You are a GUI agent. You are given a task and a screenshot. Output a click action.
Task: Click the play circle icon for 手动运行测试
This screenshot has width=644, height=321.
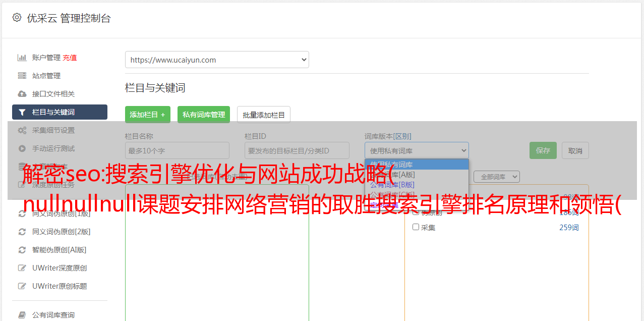[x=22, y=148]
